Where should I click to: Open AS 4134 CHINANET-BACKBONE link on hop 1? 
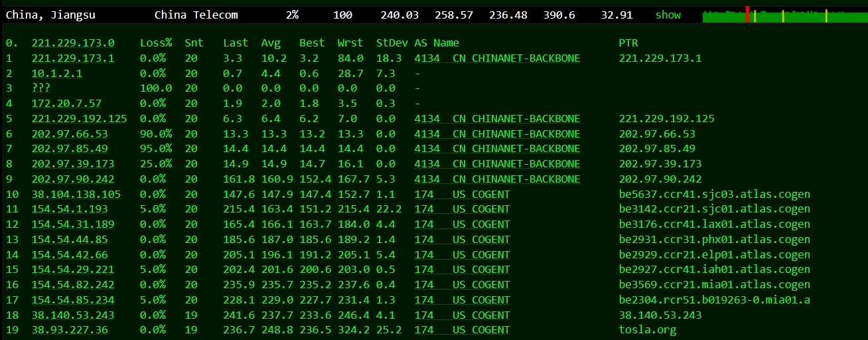(x=497, y=58)
